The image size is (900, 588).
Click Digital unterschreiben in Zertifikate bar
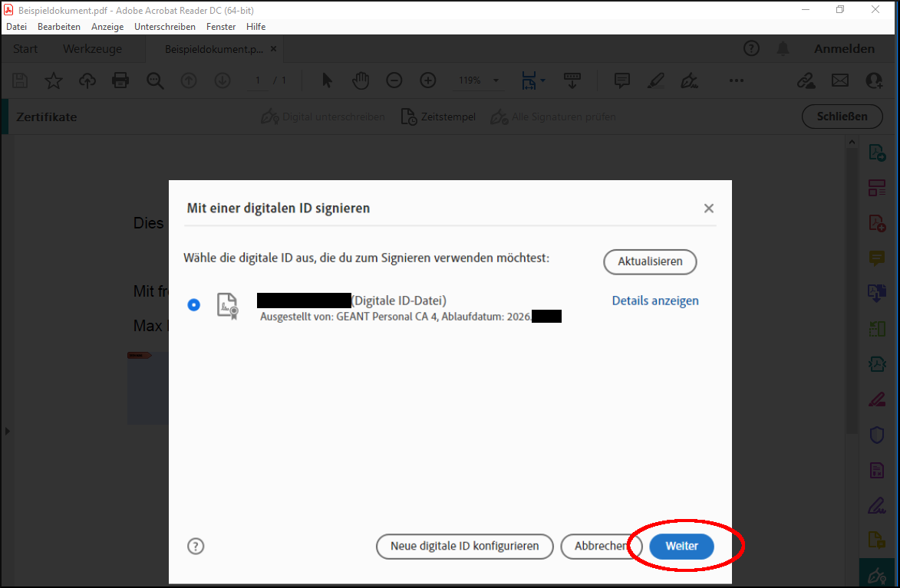[323, 117]
